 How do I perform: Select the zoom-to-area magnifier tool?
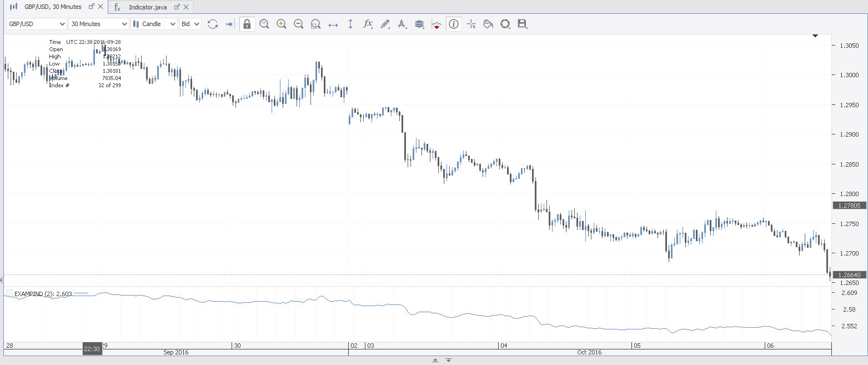coord(316,24)
